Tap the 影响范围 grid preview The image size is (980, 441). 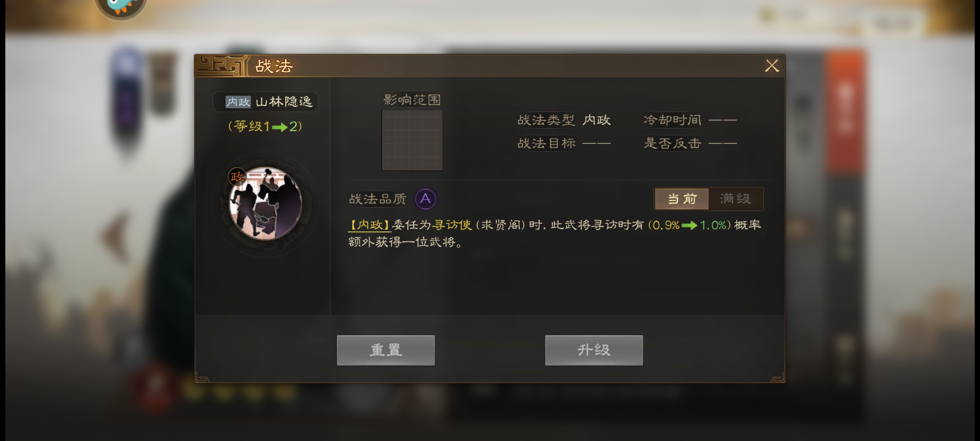tap(412, 140)
